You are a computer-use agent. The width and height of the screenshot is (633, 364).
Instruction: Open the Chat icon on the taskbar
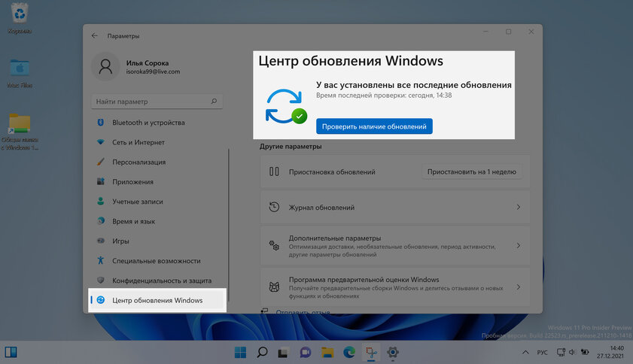click(x=306, y=352)
